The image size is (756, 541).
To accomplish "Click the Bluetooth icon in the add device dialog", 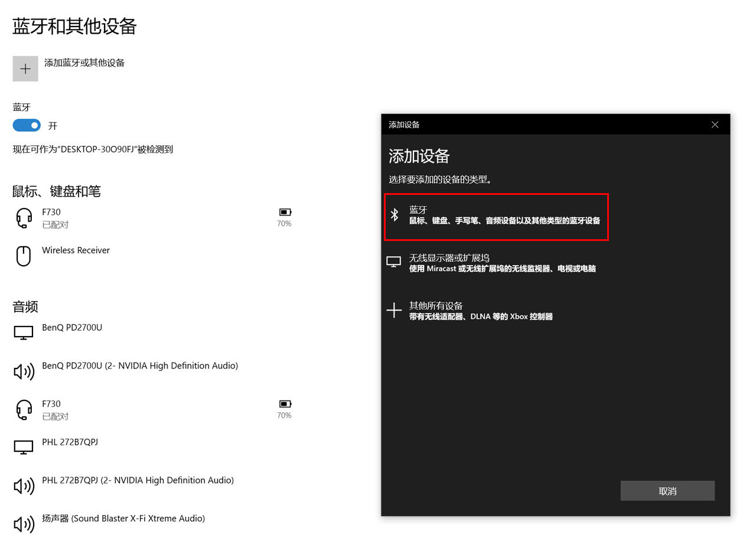I will click(395, 216).
